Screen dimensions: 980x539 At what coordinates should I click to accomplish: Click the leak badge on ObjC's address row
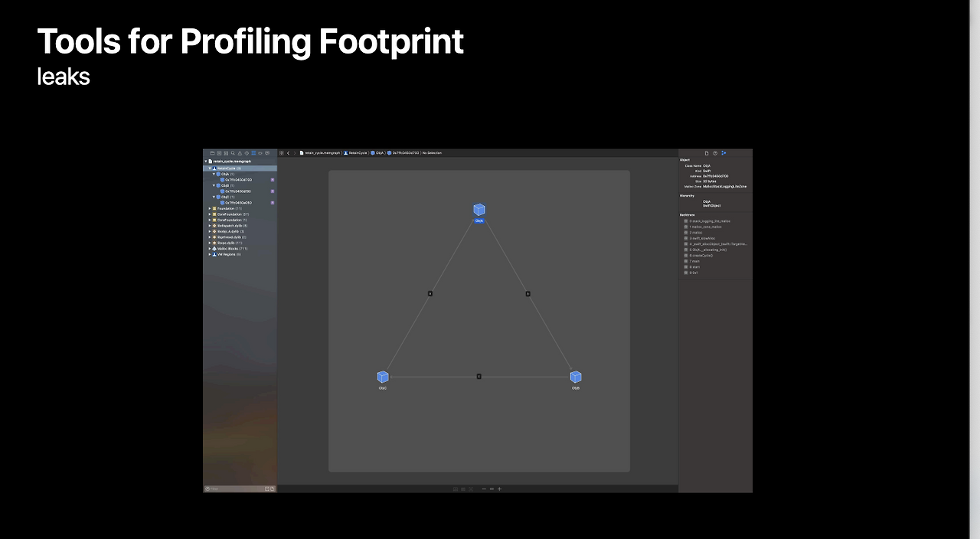click(273, 203)
